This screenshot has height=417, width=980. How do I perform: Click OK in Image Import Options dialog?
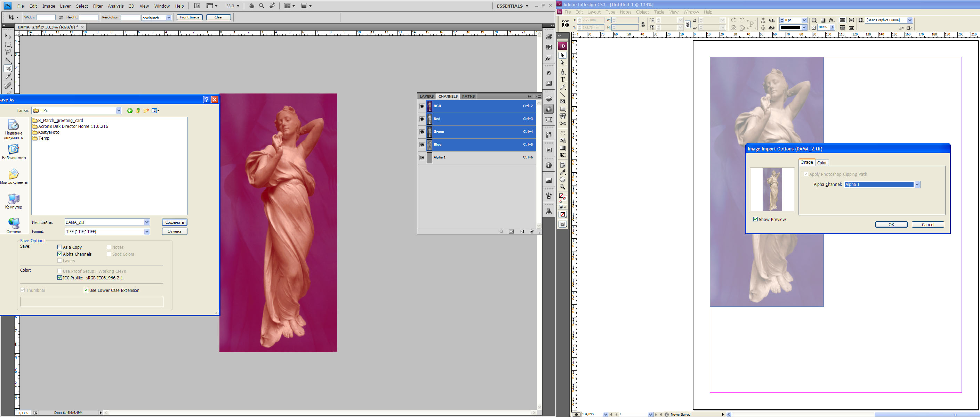pyautogui.click(x=891, y=224)
